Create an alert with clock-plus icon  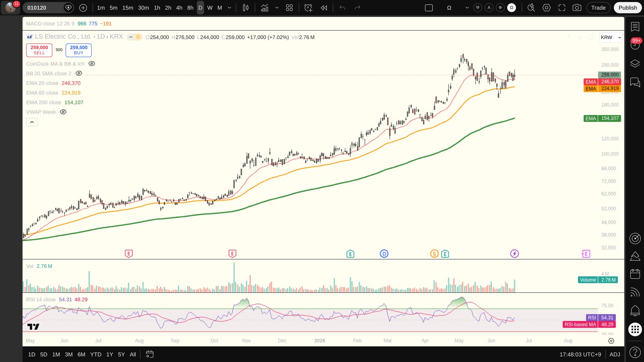click(x=308, y=8)
